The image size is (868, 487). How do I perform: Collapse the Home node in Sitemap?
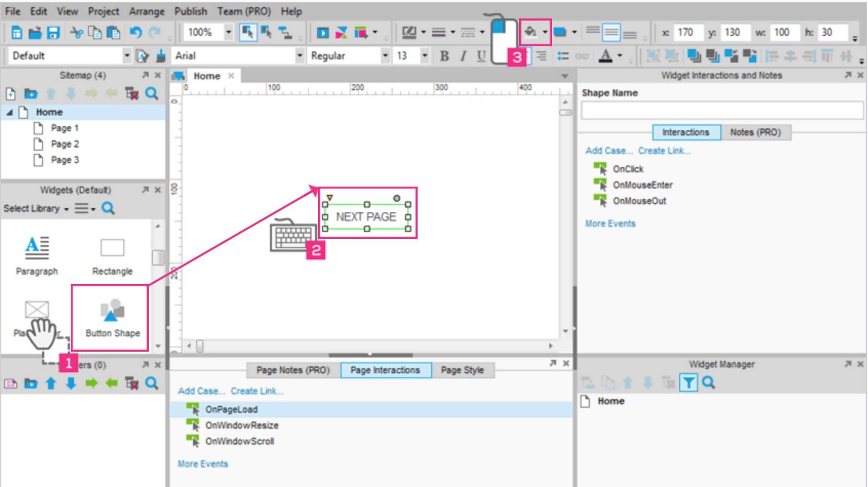tap(9, 112)
